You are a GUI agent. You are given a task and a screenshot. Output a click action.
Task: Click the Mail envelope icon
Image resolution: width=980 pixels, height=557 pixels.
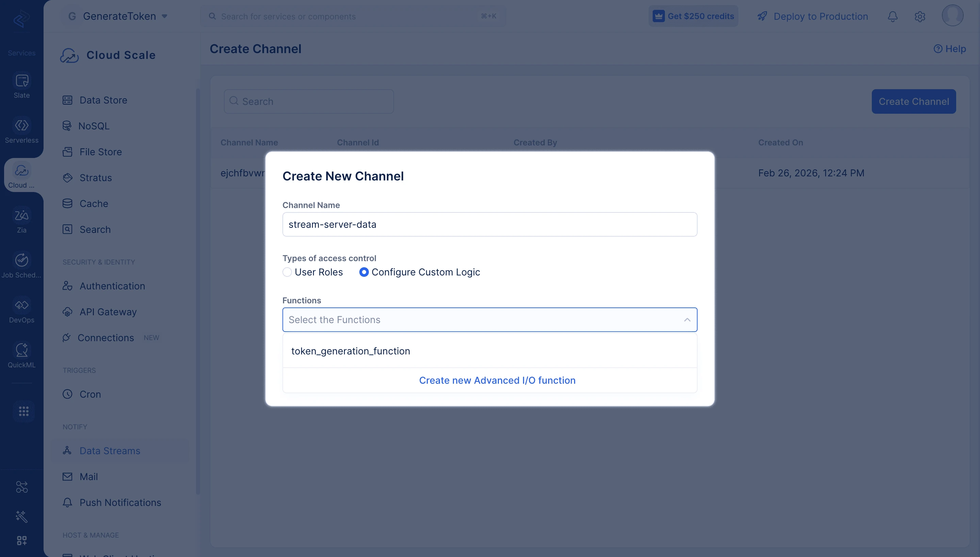pyautogui.click(x=67, y=477)
